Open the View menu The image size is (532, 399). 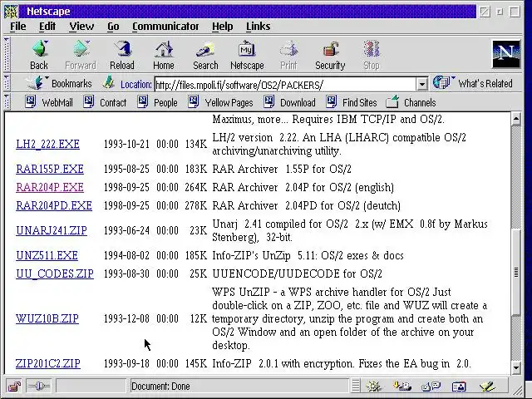point(81,26)
